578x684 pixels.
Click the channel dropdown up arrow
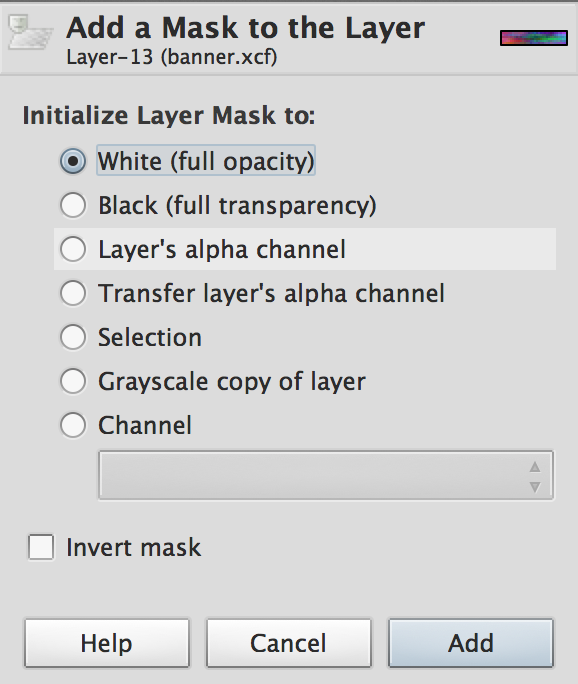pyautogui.click(x=535, y=467)
